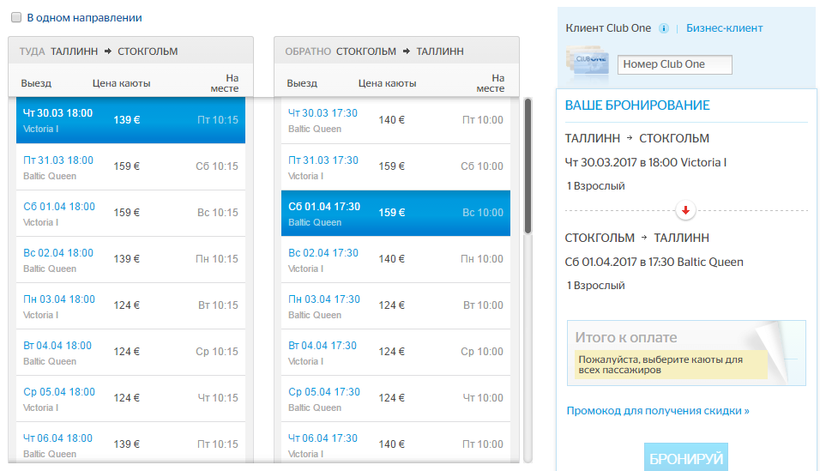Click the red down-arrow between trips

tap(685, 210)
